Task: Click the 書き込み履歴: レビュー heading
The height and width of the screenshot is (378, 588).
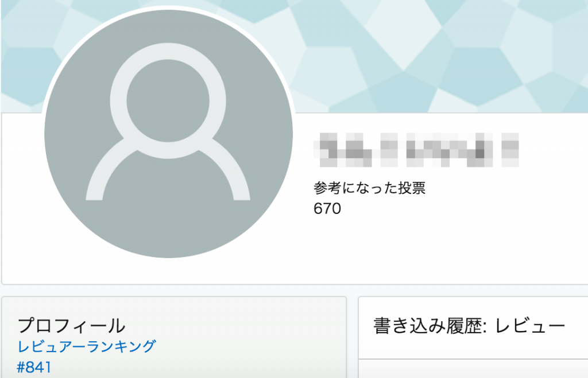Action: [x=469, y=325]
